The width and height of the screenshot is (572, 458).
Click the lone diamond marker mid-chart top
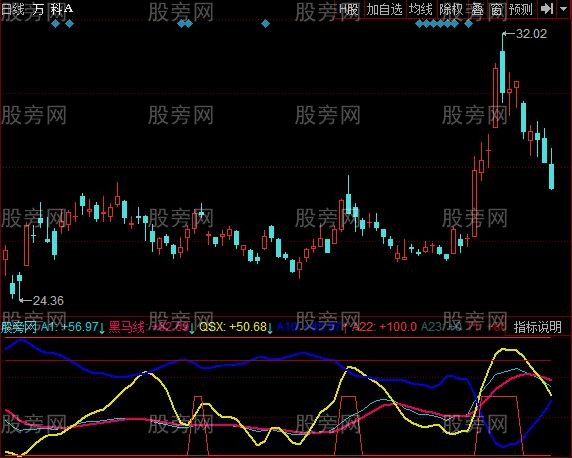tap(266, 24)
